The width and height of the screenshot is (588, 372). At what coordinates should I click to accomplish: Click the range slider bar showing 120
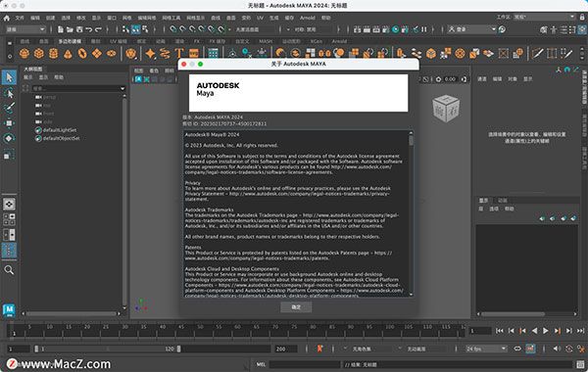(108, 349)
